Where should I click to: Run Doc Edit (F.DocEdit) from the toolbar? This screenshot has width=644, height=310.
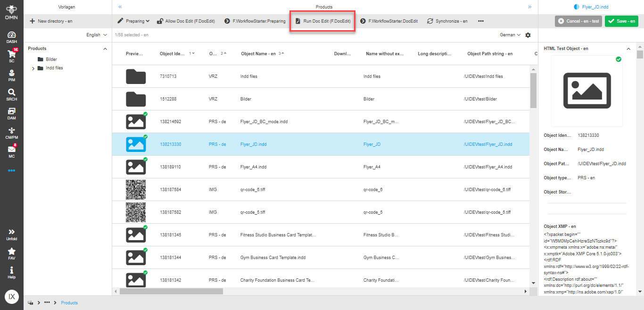click(x=322, y=21)
